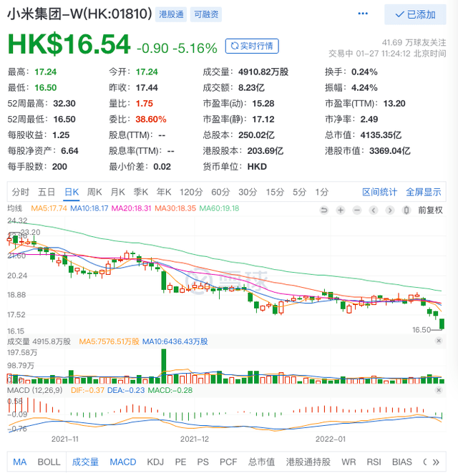Switch to the 周K chart tab

pyautogui.click(x=94, y=192)
